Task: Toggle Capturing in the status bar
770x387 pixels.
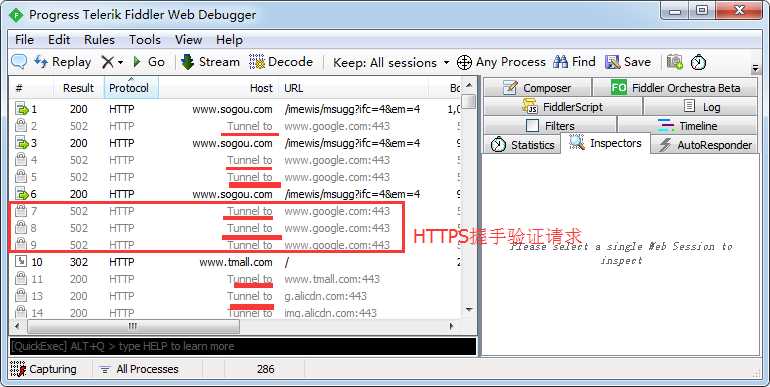Action: click(43, 369)
